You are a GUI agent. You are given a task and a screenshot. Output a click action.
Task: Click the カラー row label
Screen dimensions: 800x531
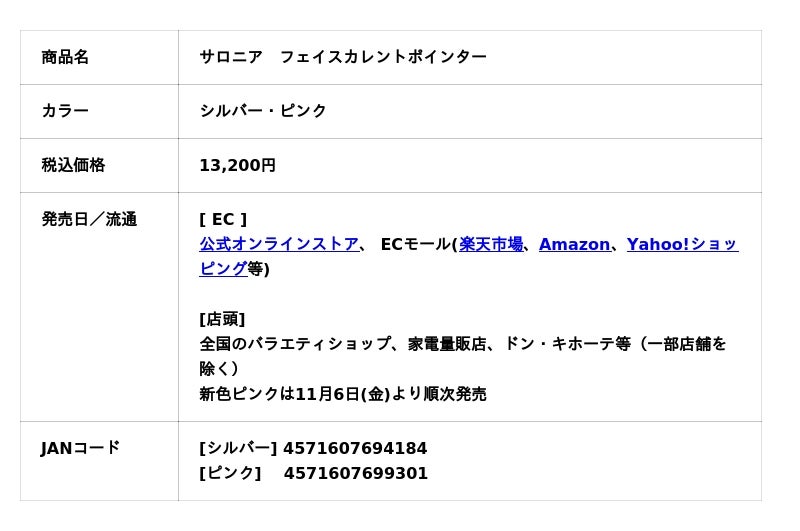(x=65, y=111)
